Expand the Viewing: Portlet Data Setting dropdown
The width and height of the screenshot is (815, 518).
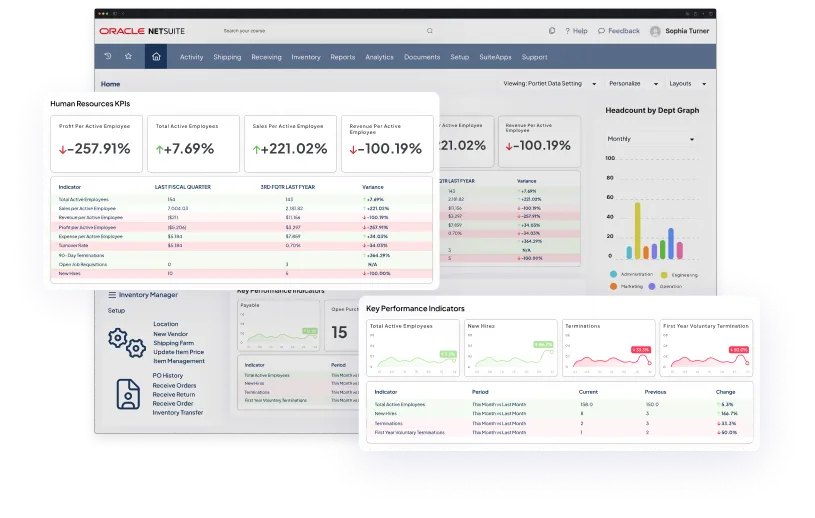pos(593,84)
